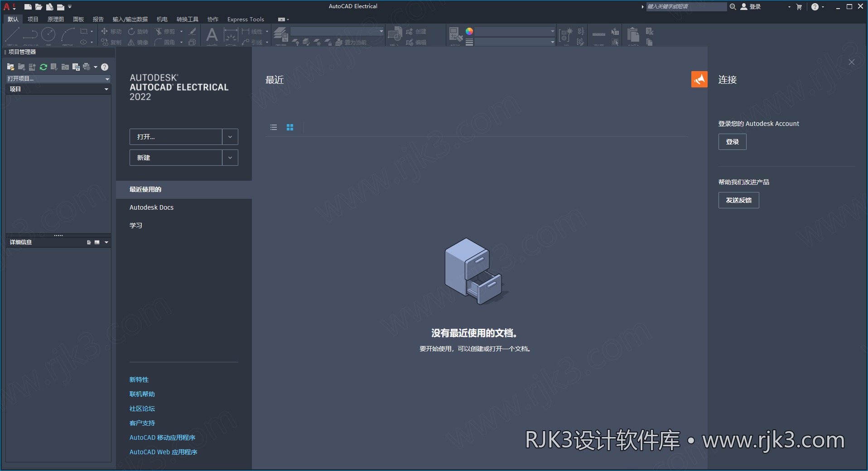Click the object color wheel swatch in ribbon
The height and width of the screenshot is (471, 868).
[x=469, y=31]
